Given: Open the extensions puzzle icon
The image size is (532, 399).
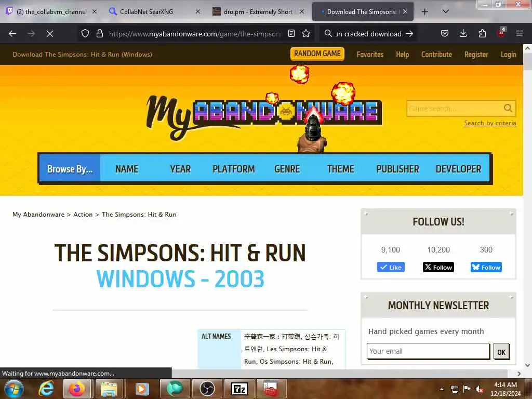Looking at the screenshot, I should [x=482, y=33].
